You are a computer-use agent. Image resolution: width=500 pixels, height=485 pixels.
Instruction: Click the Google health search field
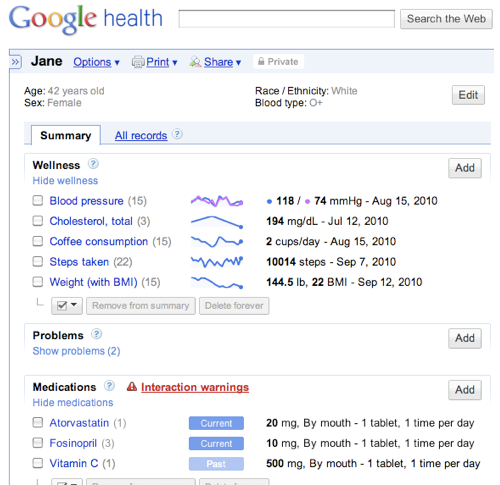click(x=287, y=19)
